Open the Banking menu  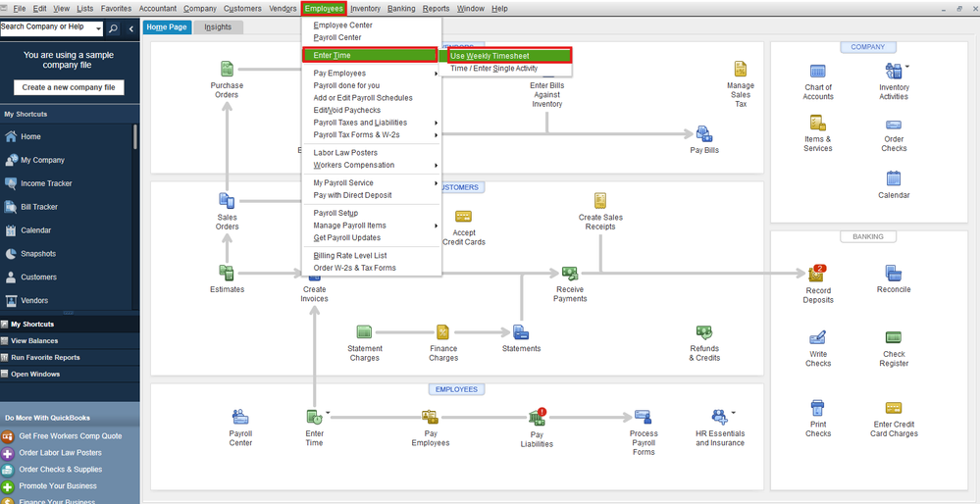tap(400, 9)
